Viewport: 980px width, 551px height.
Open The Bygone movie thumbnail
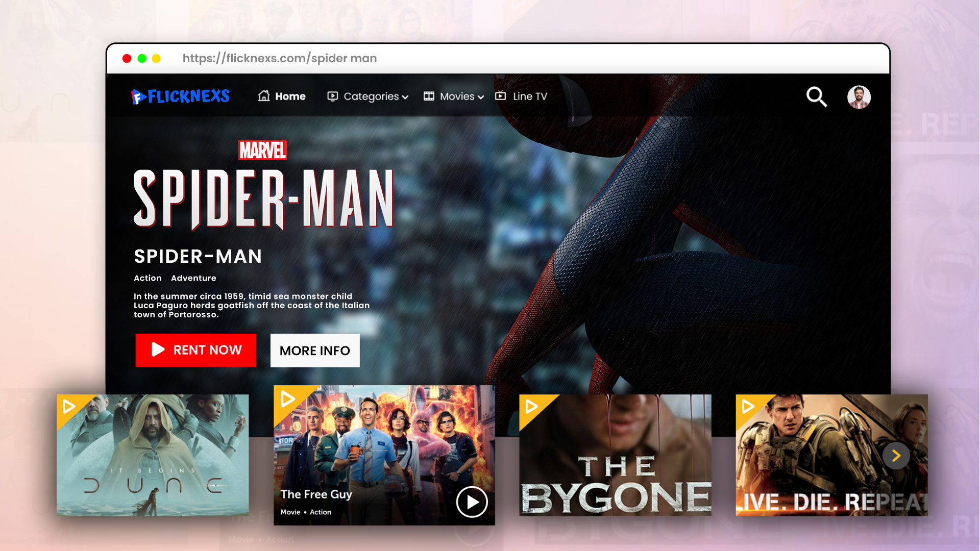(615, 455)
